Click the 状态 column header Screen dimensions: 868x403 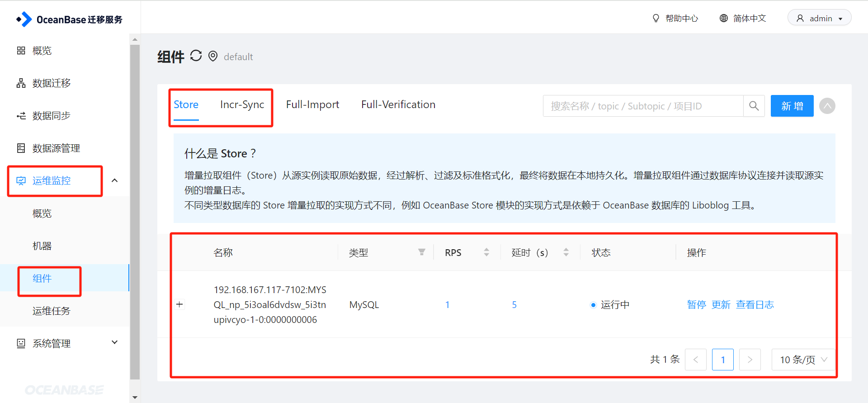[601, 252]
